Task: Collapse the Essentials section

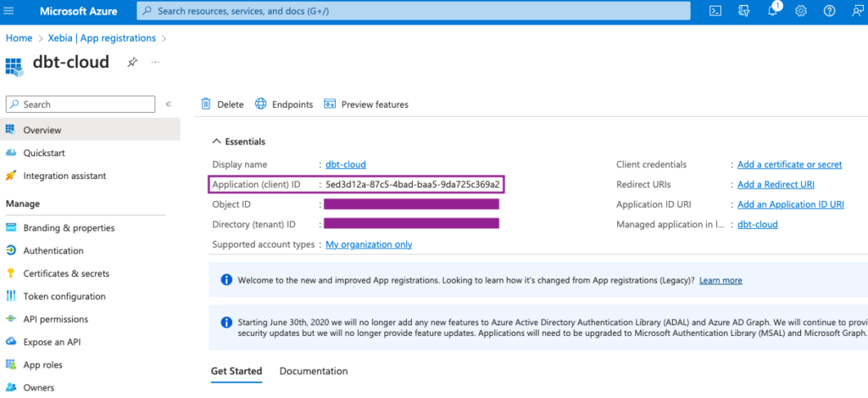Action: coord(216,142)
